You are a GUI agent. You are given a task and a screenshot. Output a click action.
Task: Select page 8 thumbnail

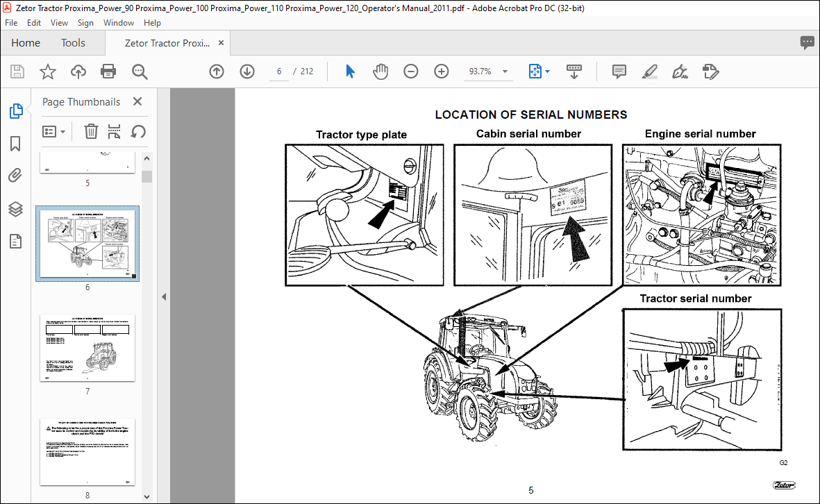click(x=87, y=452)
